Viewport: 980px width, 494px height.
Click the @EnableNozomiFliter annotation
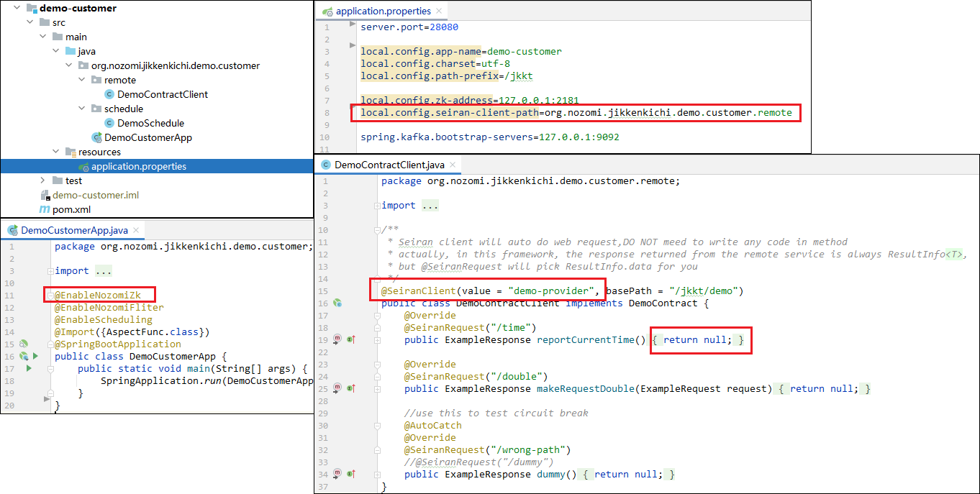pos(109,307)
